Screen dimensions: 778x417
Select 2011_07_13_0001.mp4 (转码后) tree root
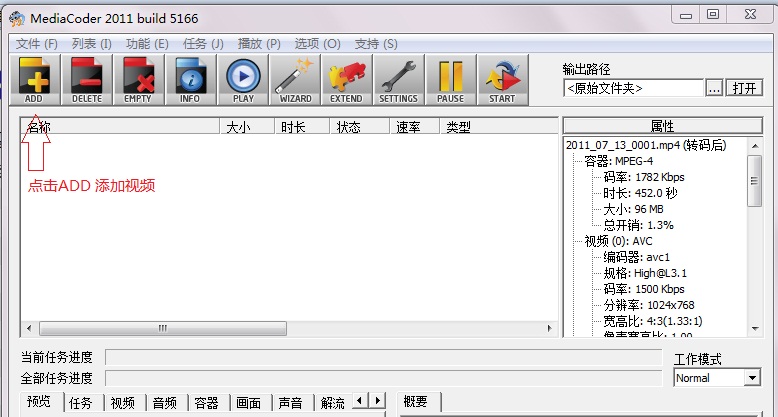point(646,145)
